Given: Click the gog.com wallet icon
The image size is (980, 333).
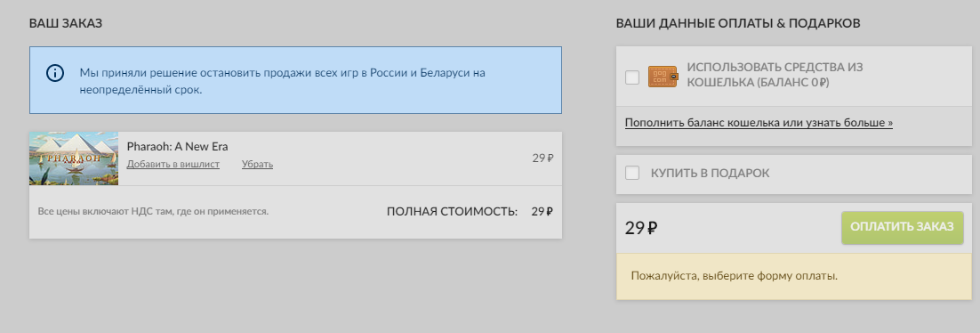Looking at the screenshot, I should click(x=663, y=77).
